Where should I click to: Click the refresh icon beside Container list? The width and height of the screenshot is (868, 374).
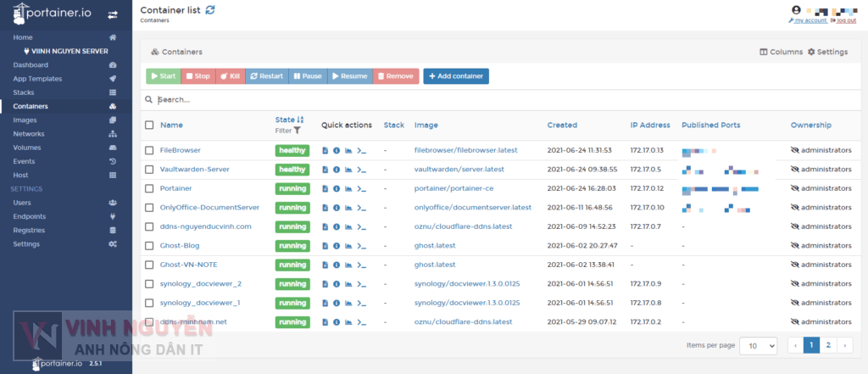[x=210, y=10]
